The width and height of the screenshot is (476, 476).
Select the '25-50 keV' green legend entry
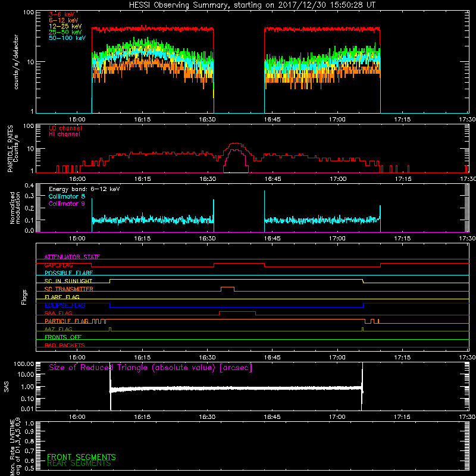(x=65, y=32)
